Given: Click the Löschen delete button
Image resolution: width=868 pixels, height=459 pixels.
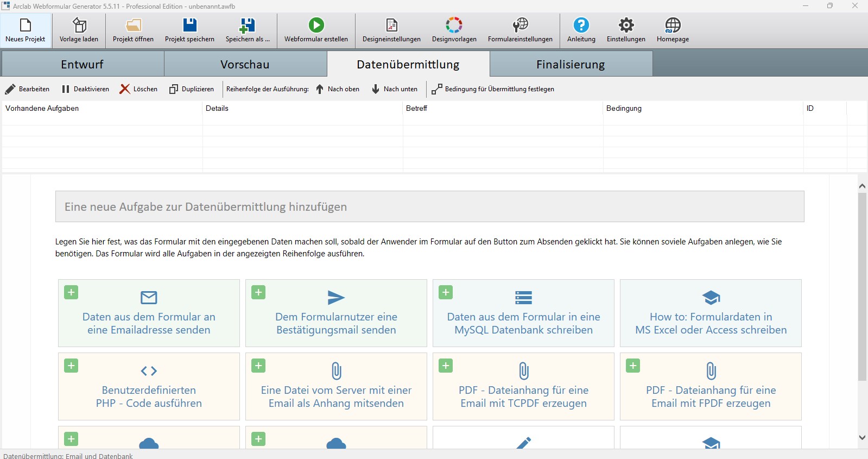Looking at the screenshot, I should pos(139,89).
